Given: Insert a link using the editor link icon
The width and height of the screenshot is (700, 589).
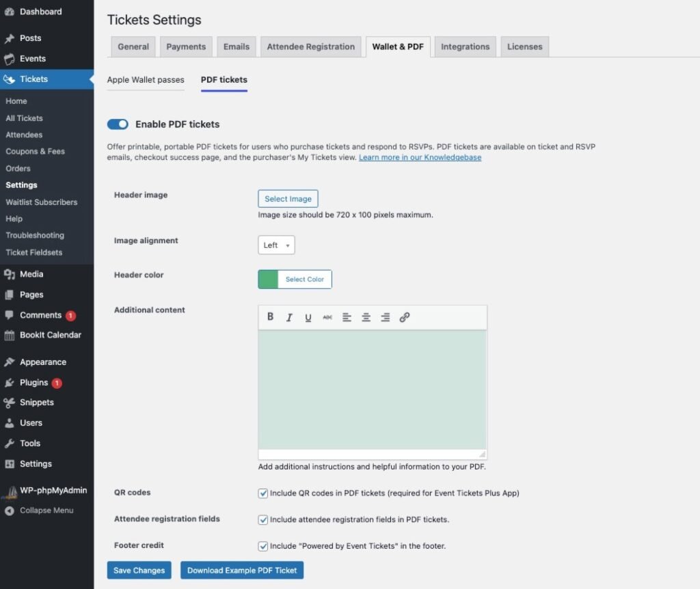Looking at the screenshot, I should click(x=404, y=317).
